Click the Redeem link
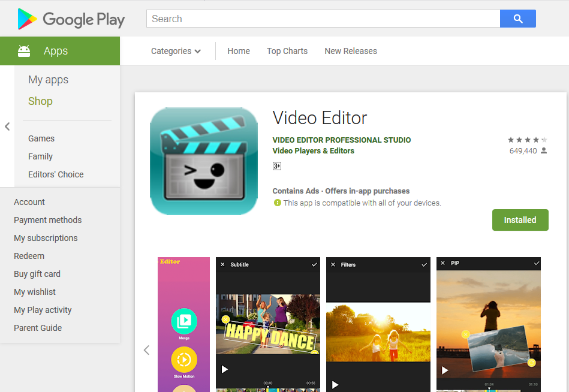 29,256
